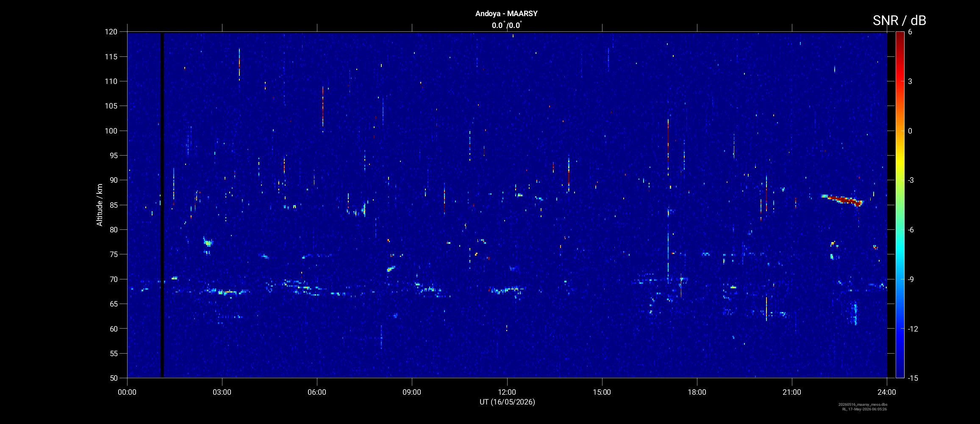Image resolution: width=980 pixels, height=424 pixels.
Task: Click the Andoya - MAARSY plot title
Action: 506,14
